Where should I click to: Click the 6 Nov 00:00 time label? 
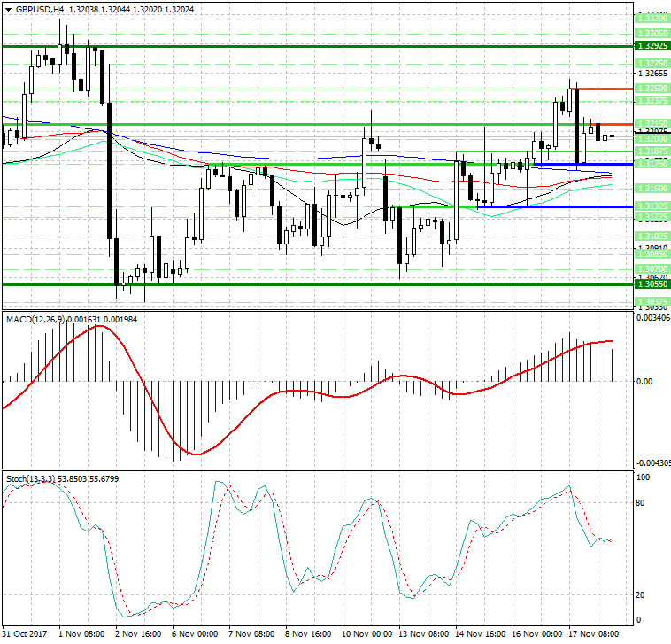(x=196, y=634)
